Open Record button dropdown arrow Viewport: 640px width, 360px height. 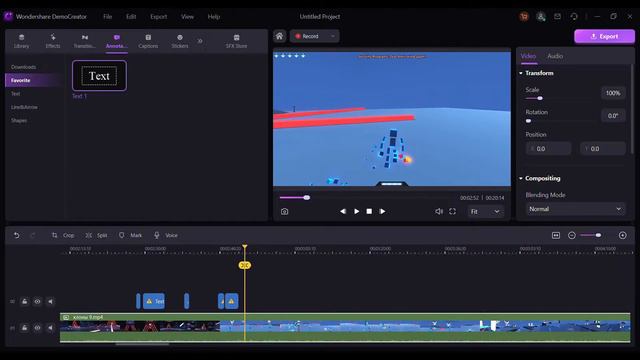(333, 36)
